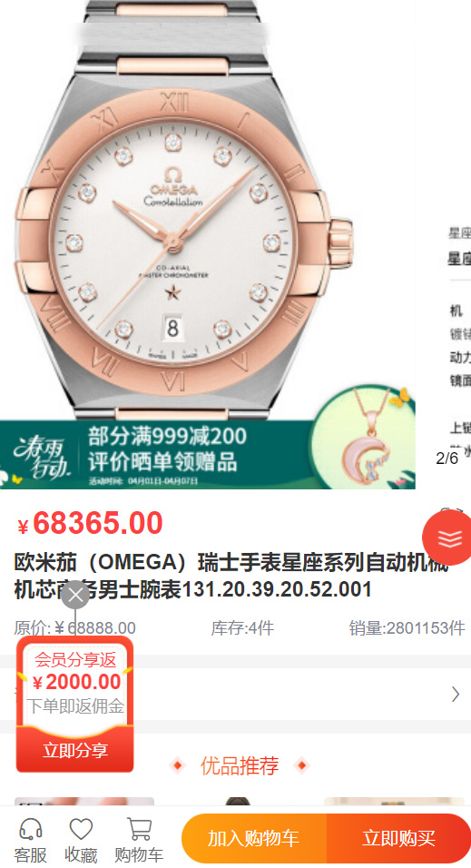Open the red floating stacked-layers menu button
Viewport: 471px width, 868px height.
pyautogui.click(x=449, y=538)
